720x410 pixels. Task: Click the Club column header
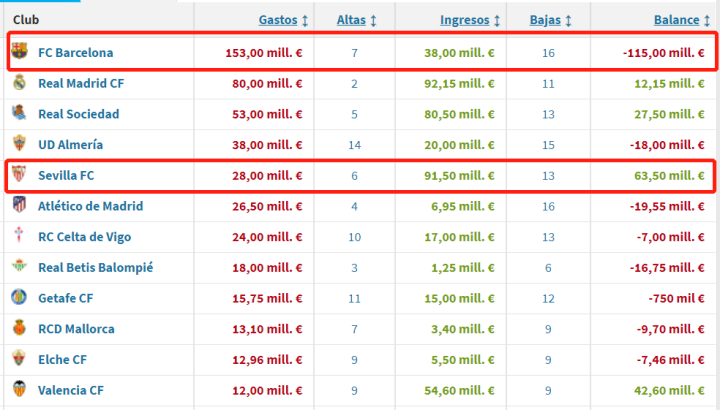[26, 20]
